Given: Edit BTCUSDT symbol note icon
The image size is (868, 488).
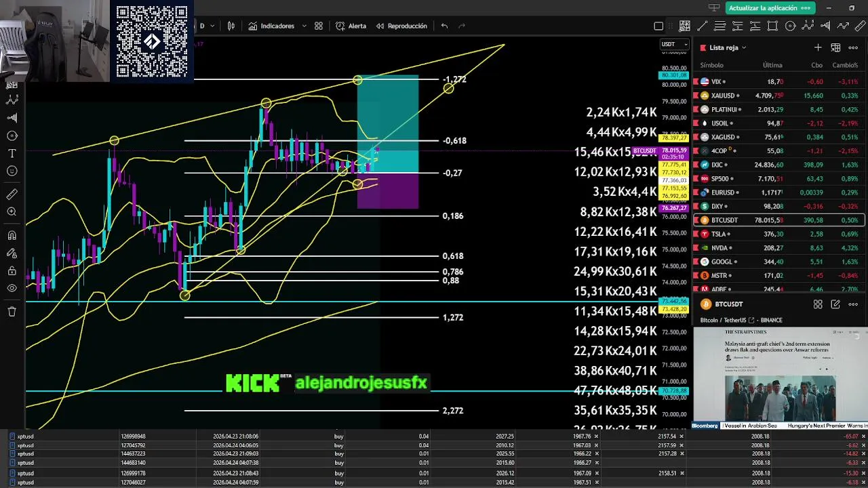Looking at the screenshot, I should pyautogui.click(x=835, y=304).
